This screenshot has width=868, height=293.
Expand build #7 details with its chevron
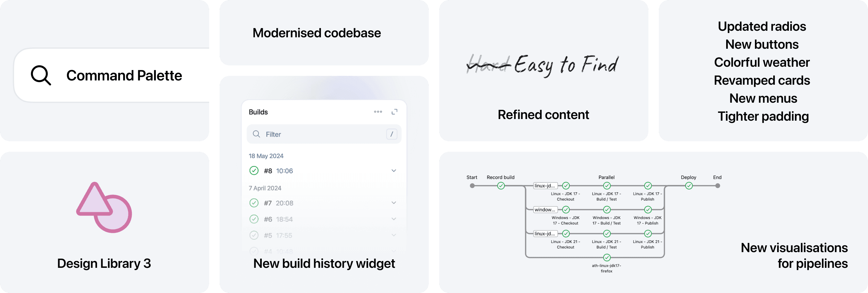[x=393, y=203]
